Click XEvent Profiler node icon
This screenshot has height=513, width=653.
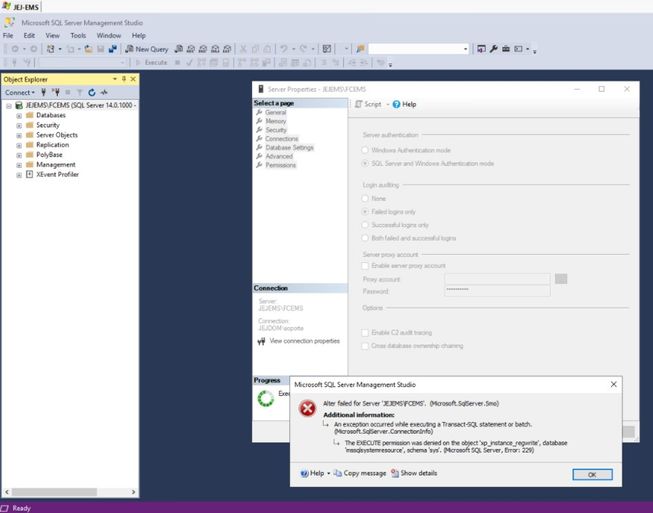click(30, 174)
